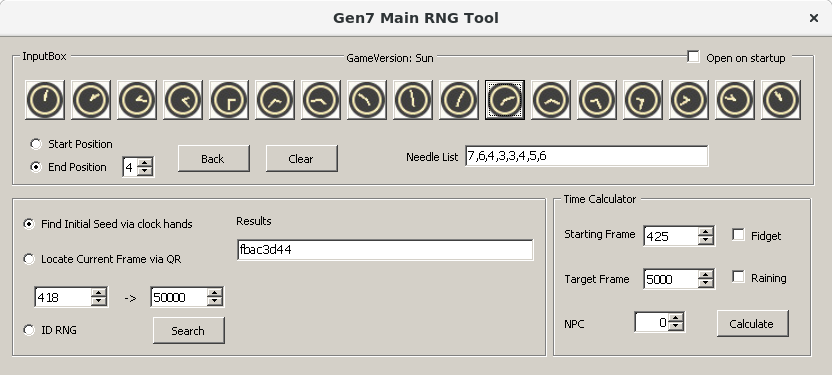Viewport: 832px width, 375px height.
Task: Decrease the End Position spinner value
Action: click(x=145, y=171)
